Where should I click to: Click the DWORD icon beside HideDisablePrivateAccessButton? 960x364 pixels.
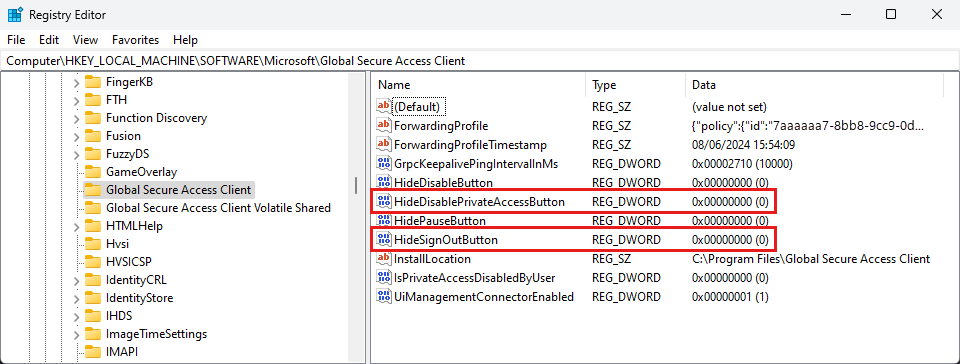(384, 201)
